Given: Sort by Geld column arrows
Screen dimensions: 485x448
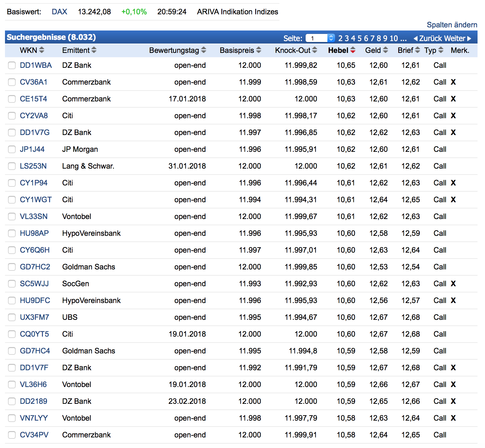Looking at the screenshot, I should coord(386,50).
